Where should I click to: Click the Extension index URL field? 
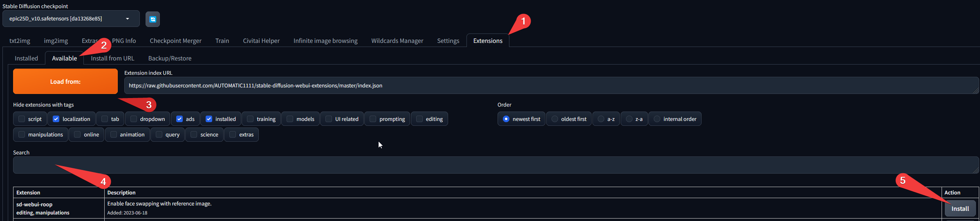coord(552,85)
